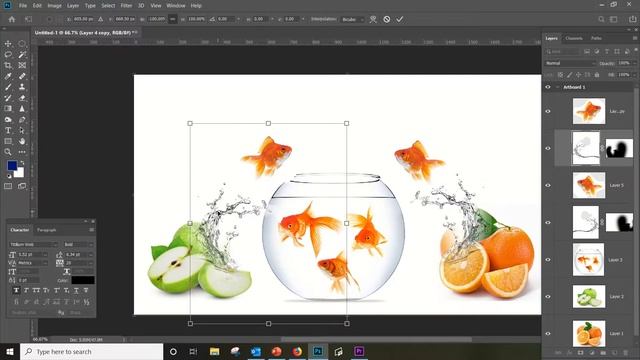Open the font family dropdown
This screenshot has width=640, height=360.
[33, 244]
